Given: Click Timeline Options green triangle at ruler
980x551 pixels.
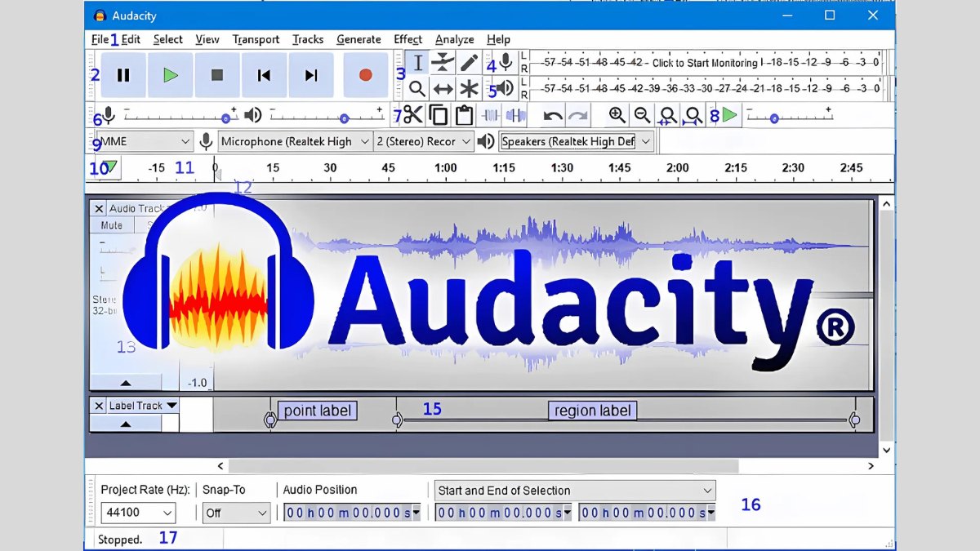Looking at the screenshot, I should click(x=110, y=167).
